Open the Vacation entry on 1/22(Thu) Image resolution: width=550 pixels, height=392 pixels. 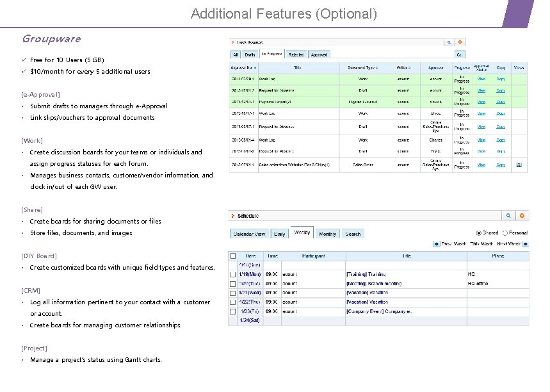coord(368,302)
